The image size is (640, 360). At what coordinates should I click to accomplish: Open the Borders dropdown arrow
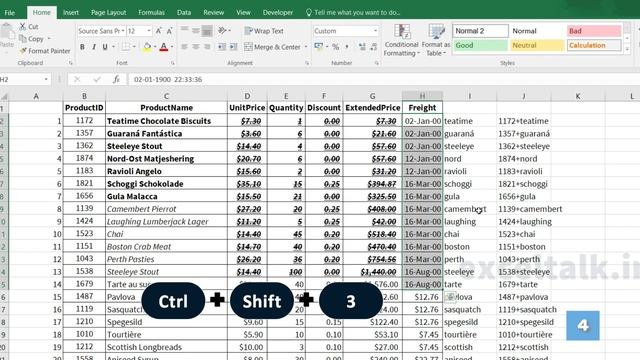(x=134, y=47)
